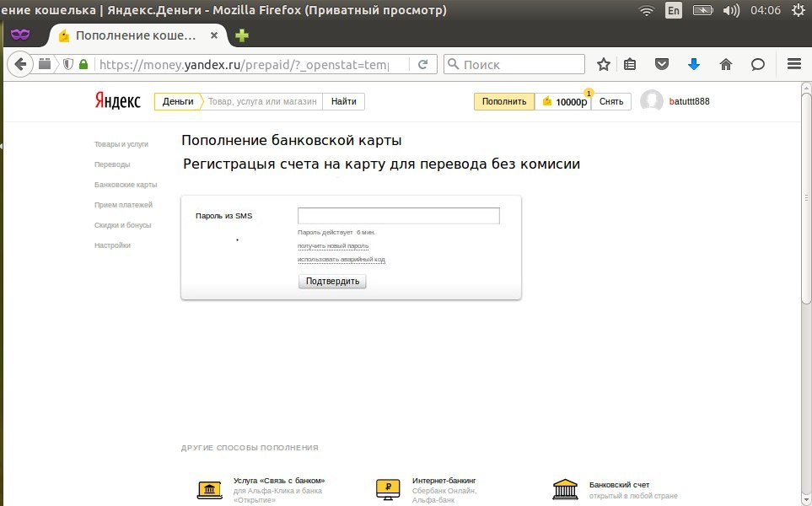Go to Firefox home page icon

pos(725,64)
